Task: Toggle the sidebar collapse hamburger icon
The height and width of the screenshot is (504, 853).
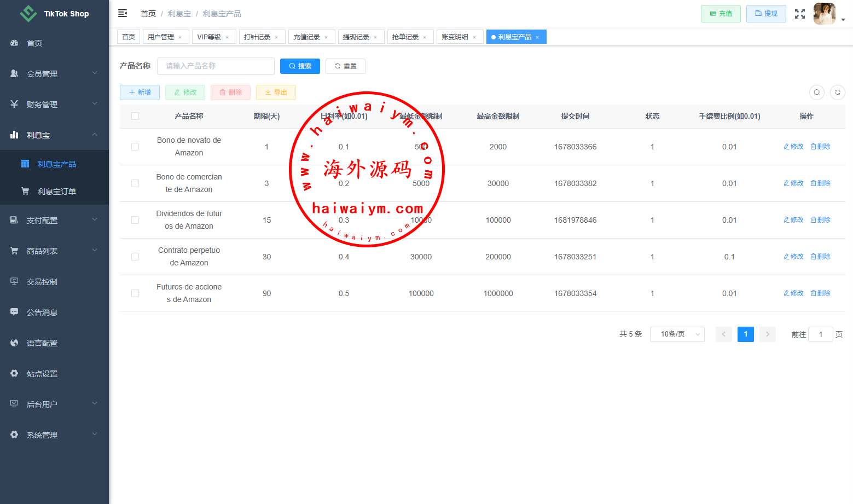Action: click(123, 13)
